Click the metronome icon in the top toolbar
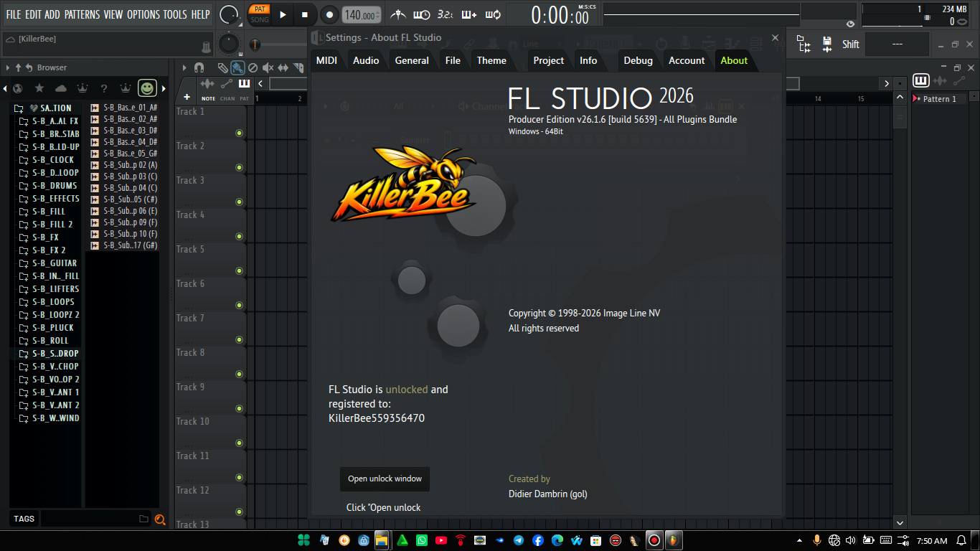Image resolution: width=980 pixels, height=551 pixels. [x=397, y=14]
